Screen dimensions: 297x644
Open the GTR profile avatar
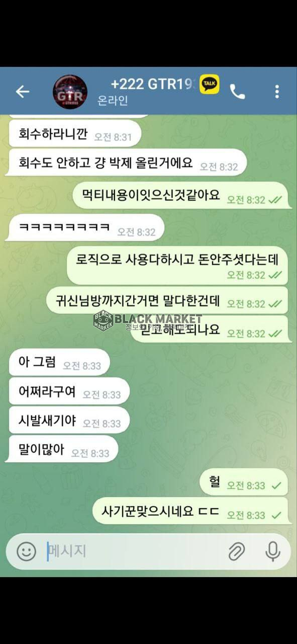[70, 92]
